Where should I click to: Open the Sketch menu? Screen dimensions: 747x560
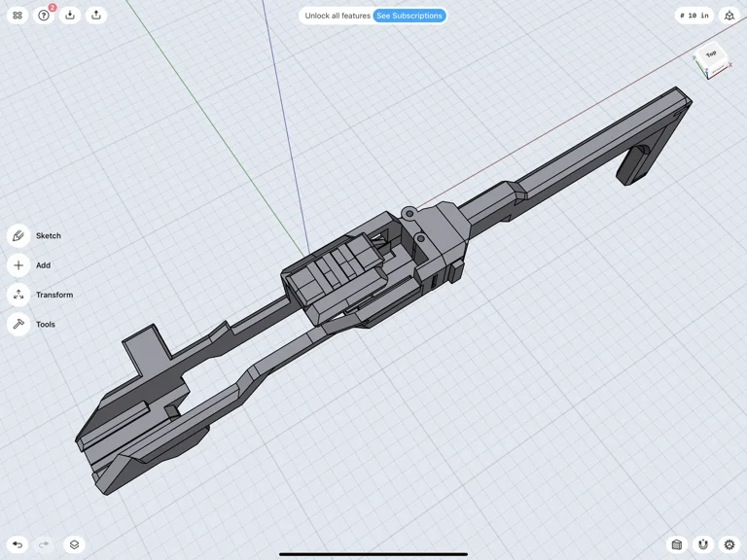coord(18,236)
